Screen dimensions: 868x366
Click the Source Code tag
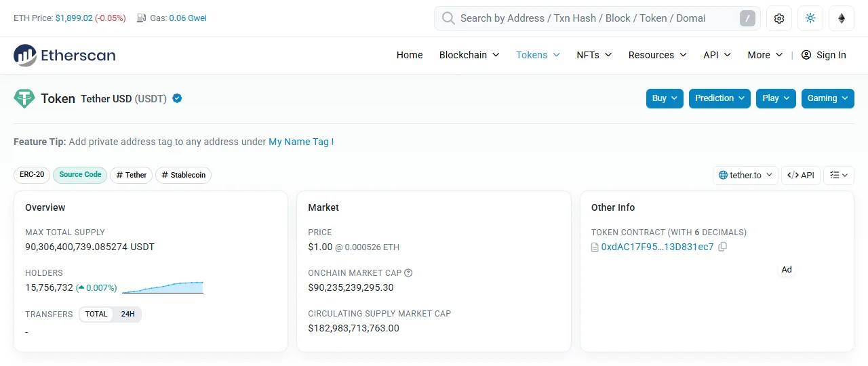80,175
